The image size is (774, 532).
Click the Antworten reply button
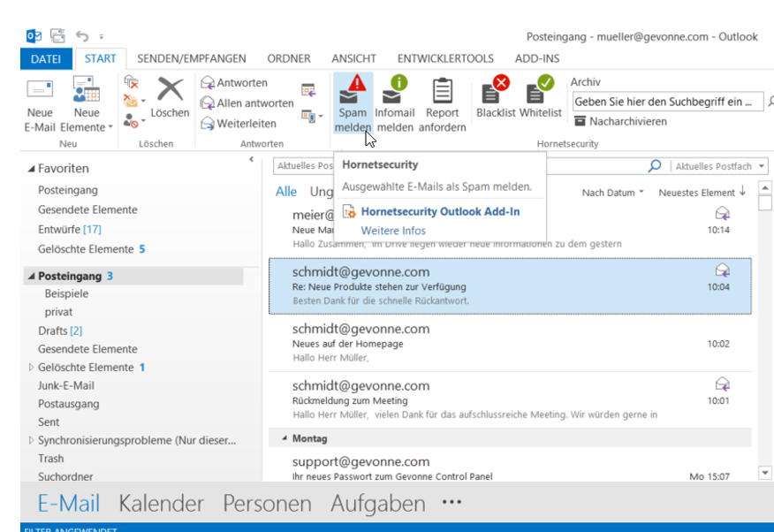tap(235, 83)
